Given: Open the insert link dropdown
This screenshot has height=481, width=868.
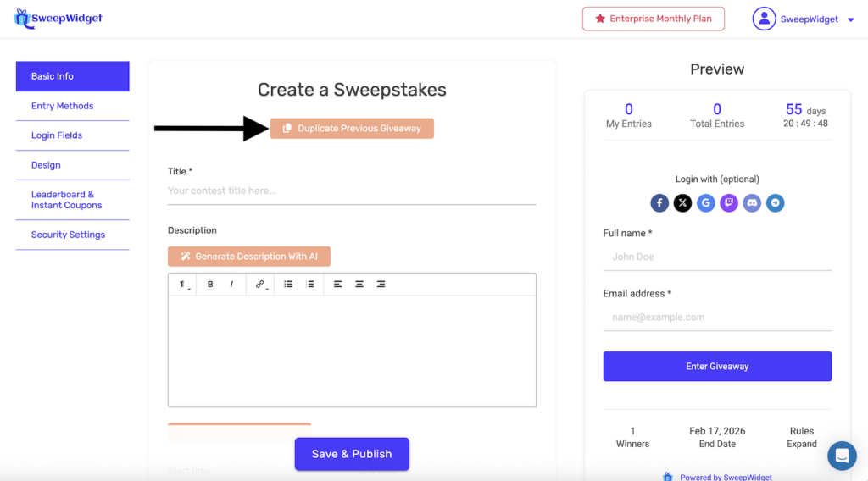Looking at the screenshot, I should point(261,285).
